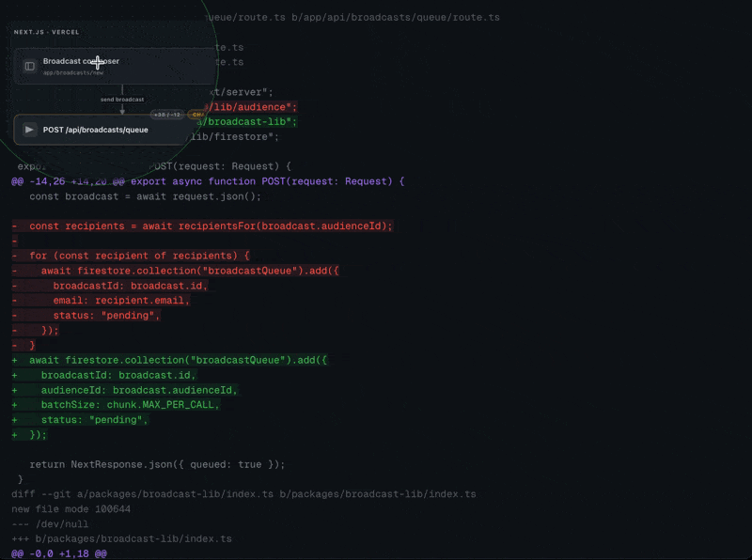Click removed line 'const recipients = await recipientsFor'
Viewport: 752px width, 560px height.
[x=202, y=226]
